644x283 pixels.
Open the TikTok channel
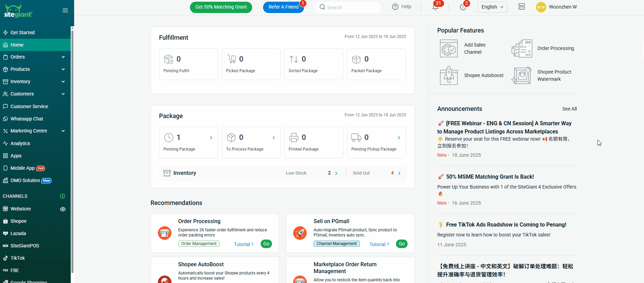[35, 258]
